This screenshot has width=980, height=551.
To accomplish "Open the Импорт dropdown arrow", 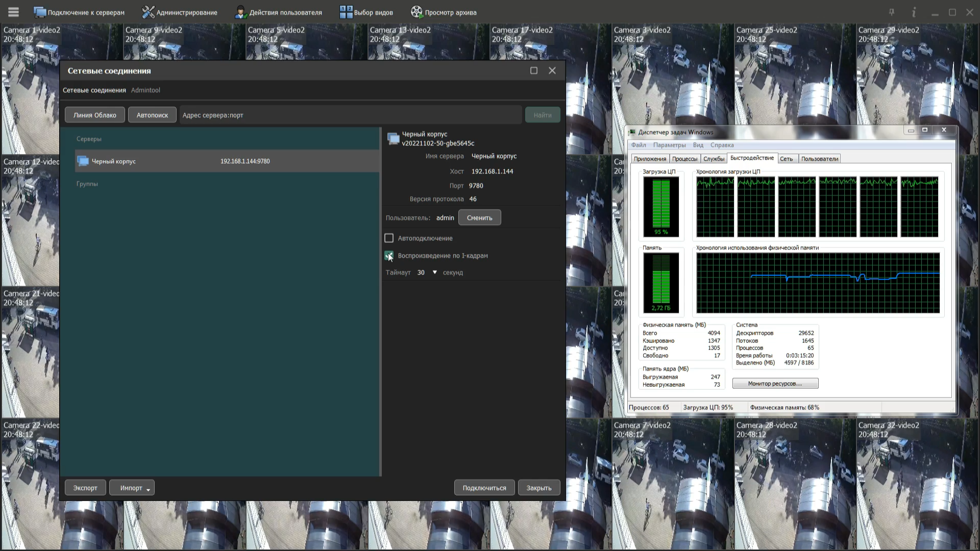I will 148,489.
